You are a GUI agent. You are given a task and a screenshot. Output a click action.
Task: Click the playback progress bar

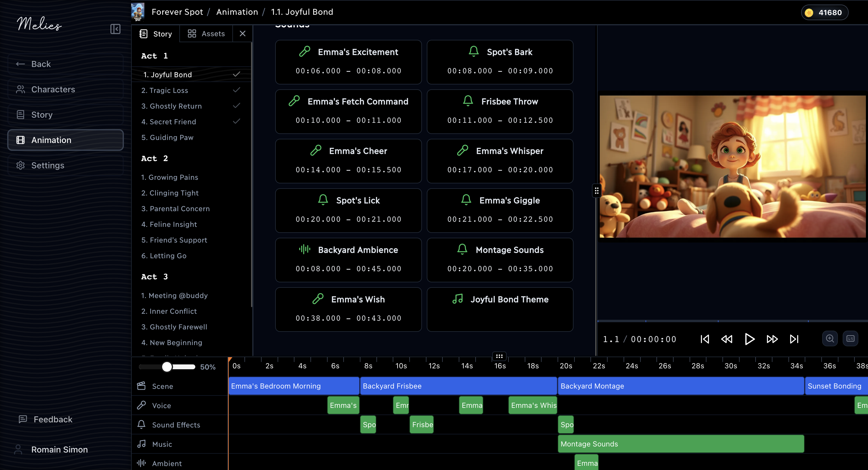pyautogui.click(x=733, y=321)
